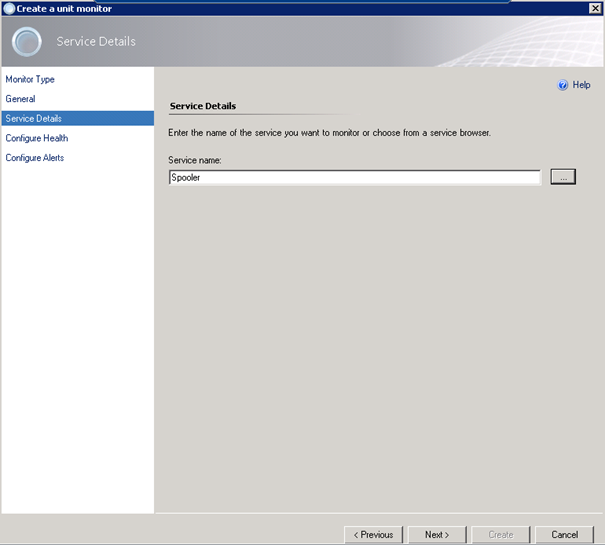
Task: Jump to the Configure Health step
Action: pos(37,138)
